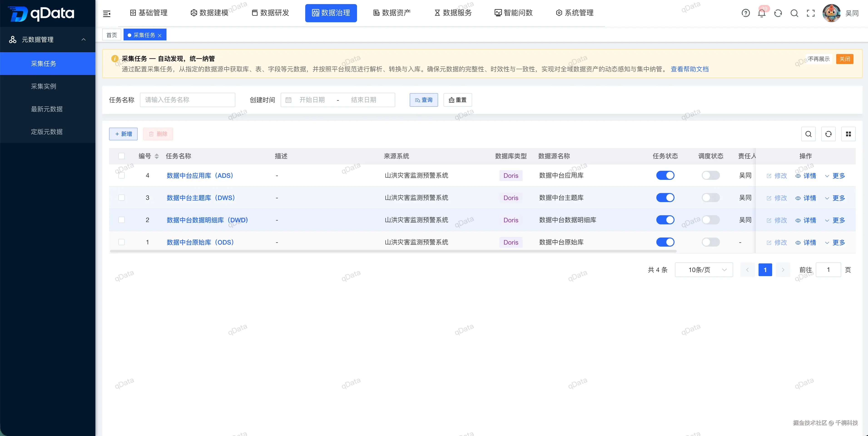Image resolution: width=868 pixels, height=436 pixels.
Task: Click 修改 for 数据中台数据明细库 row
Action: click(777, 220)
